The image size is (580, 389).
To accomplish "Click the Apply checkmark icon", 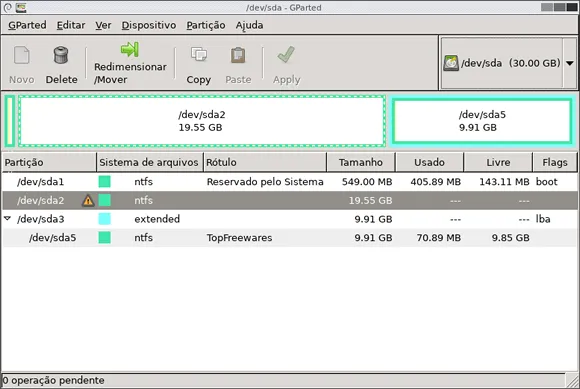I will point(286,55).
